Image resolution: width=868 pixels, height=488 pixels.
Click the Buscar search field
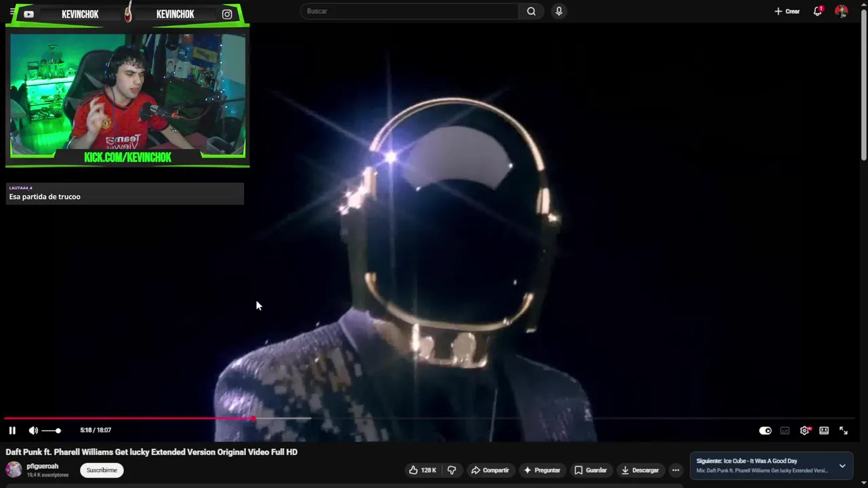click(x=410, y=11)
